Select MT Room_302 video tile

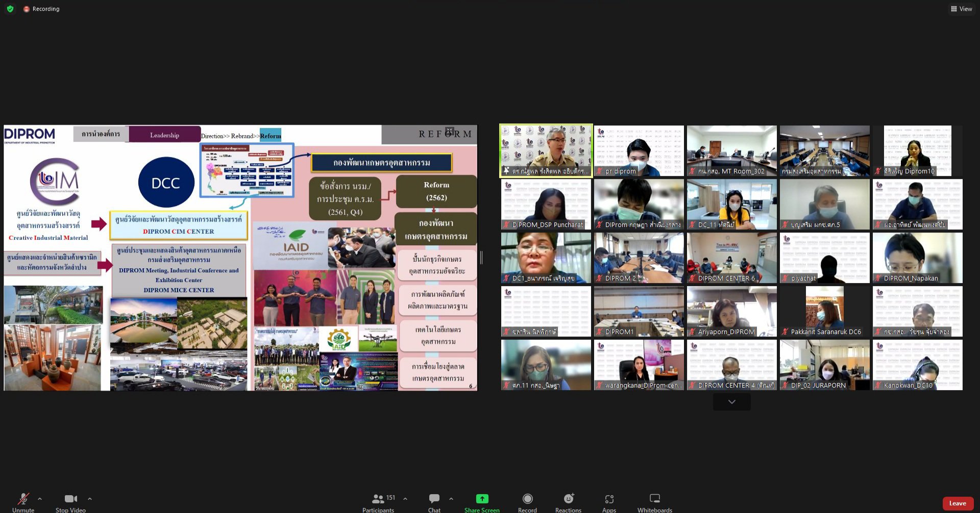click(732, 150)
